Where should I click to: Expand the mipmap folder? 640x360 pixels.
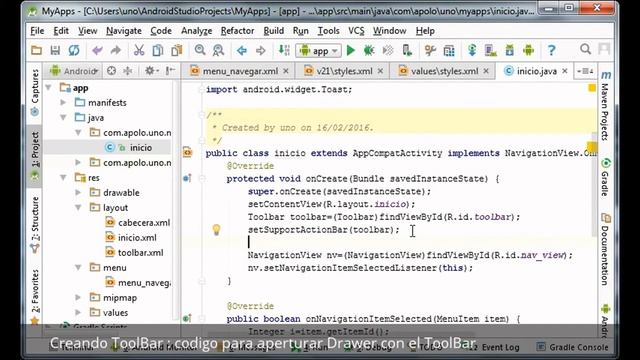point(78,298)
